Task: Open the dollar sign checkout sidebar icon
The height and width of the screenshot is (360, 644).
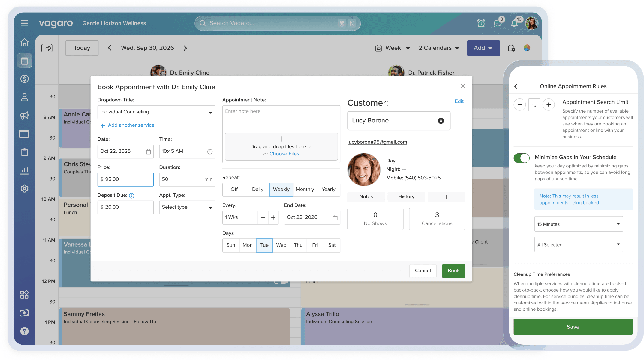Action: pyautogui.click(x=24, y=79)
